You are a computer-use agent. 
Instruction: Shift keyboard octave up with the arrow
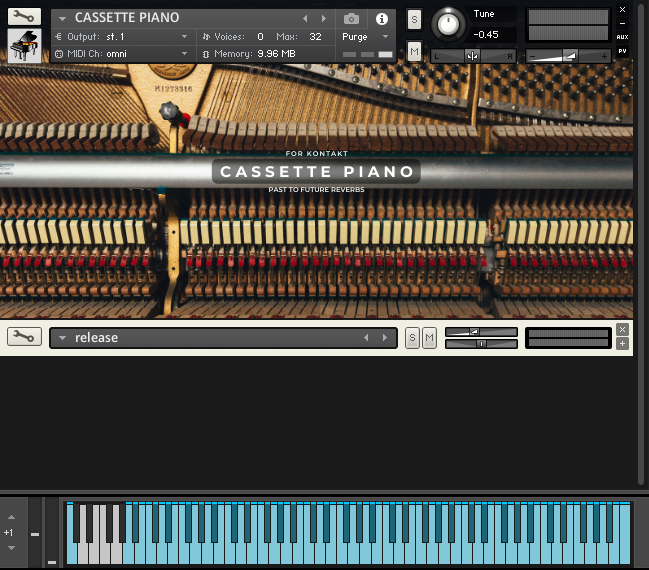(12, 517)
